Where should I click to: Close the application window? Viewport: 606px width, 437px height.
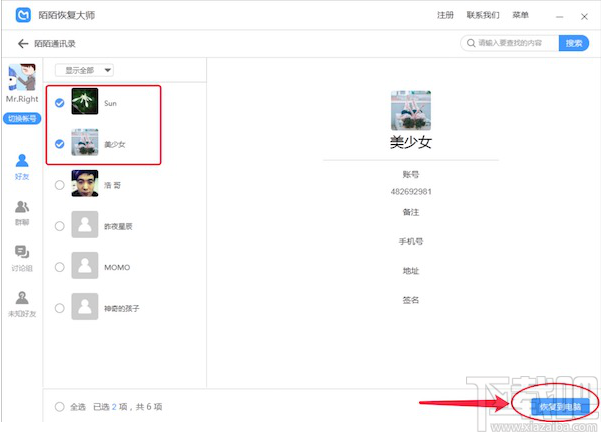coord(584,17)
